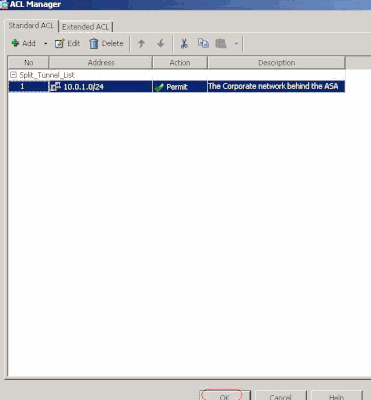The width and height of the screenshot is (371, 400).
Task: Open the Paste options dropdown arrow
Action: point(236,43)
